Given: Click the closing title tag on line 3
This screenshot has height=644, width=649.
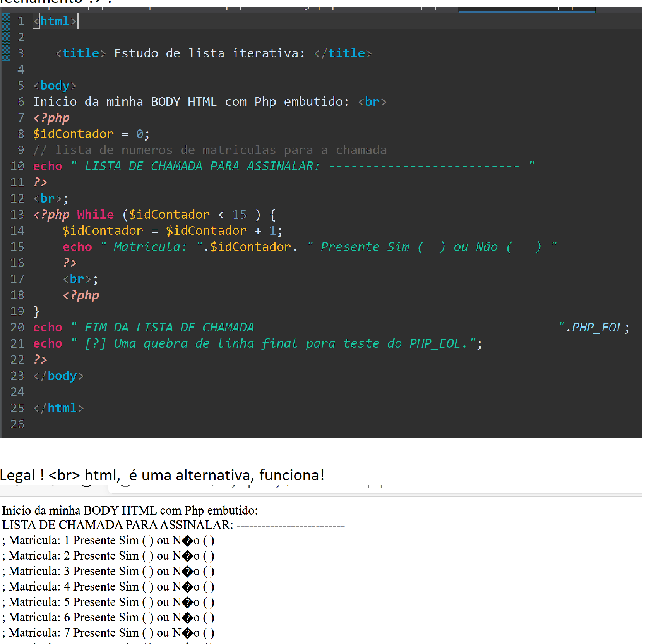Looking at the screenshot, I should (x=343, y=53).
